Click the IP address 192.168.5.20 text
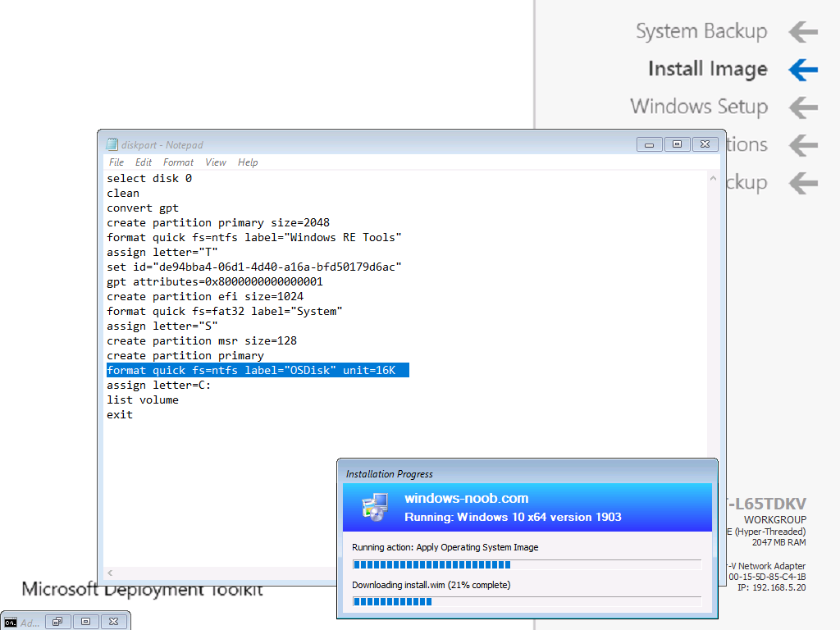Screen dimensions: 840x630 click(771, 587)
